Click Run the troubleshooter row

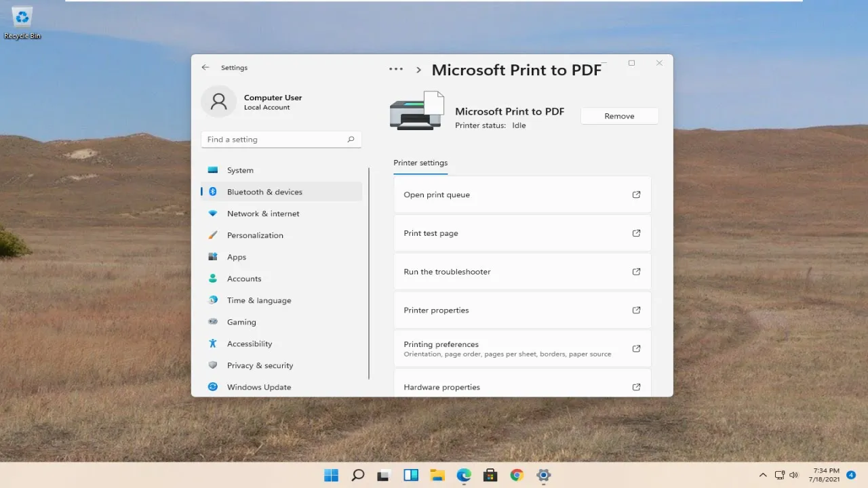tap(522, 272)
